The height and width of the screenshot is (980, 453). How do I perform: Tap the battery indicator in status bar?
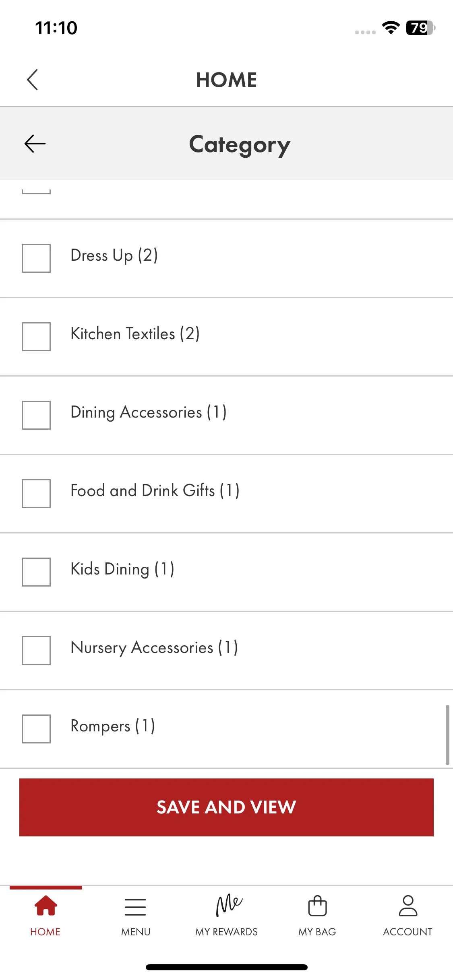[421, 28]
